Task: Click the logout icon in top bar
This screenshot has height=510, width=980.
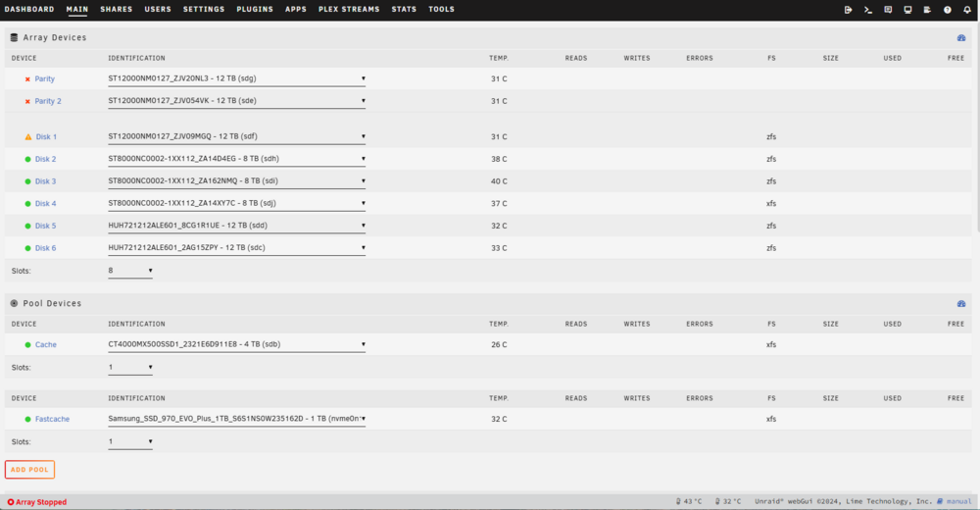Action: tap(848, 10)
